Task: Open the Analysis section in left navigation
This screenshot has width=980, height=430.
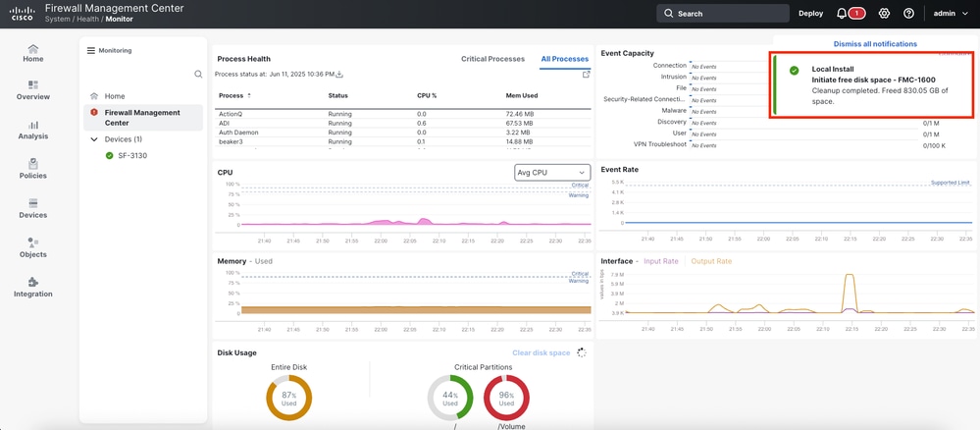Action: pyautogui.click(x=33, y=131)
